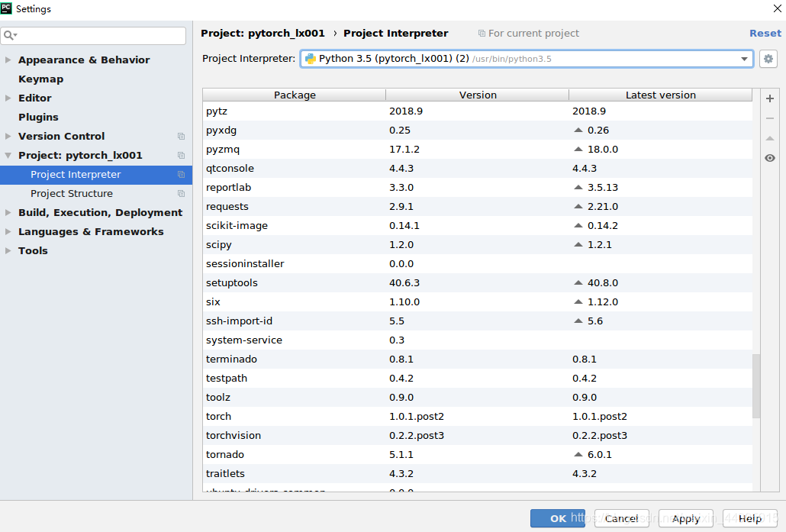The height and width of the screenshot is (532, 786).
Task: Click the upgrade arrow next to scikit-image 0.14.2
Action: pos(578,225)
